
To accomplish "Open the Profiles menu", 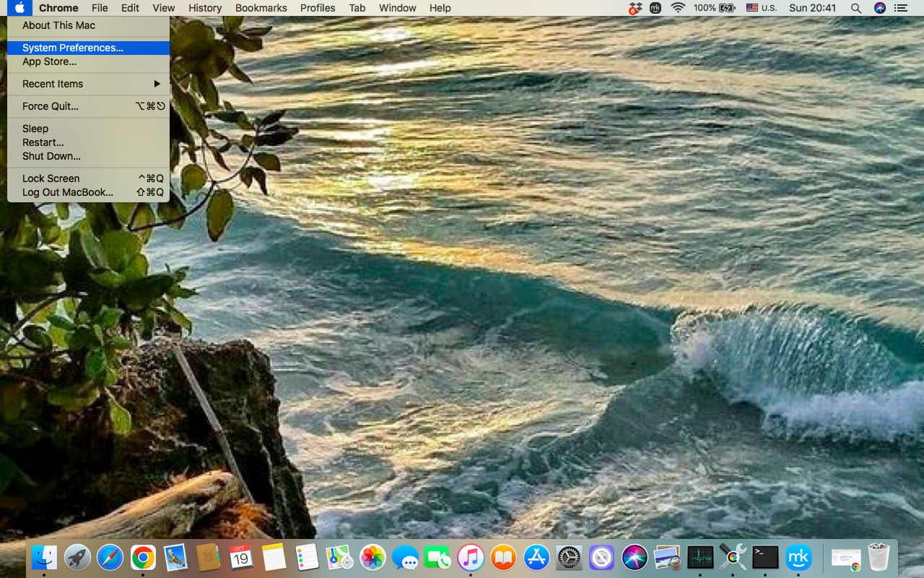I will tap(318, 8).
